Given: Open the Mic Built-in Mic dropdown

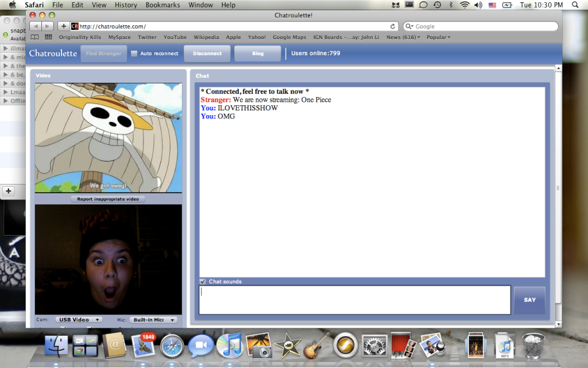Looking at the screenshot, I should pos(153,320).
